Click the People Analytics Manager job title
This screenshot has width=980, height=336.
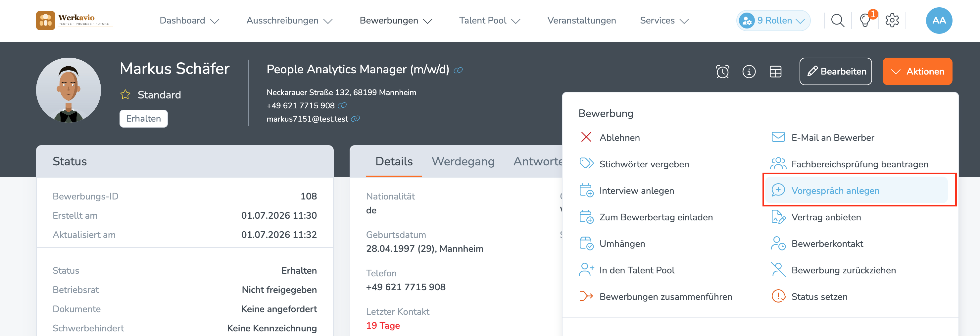point(358,69)
